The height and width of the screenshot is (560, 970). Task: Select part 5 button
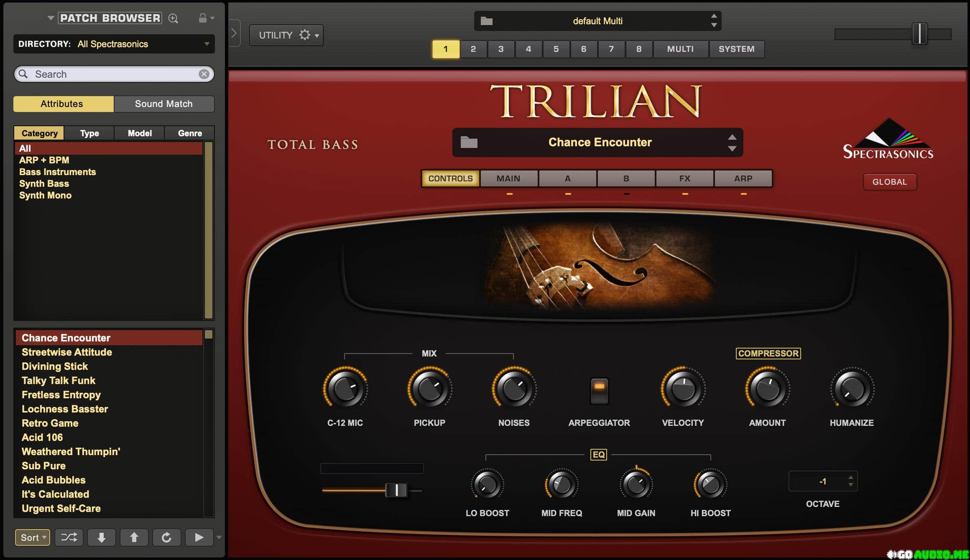[556, 49]
